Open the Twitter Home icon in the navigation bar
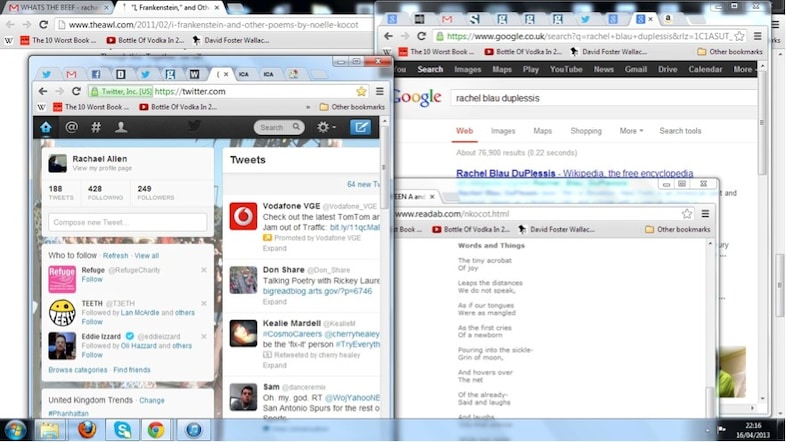 46,127
